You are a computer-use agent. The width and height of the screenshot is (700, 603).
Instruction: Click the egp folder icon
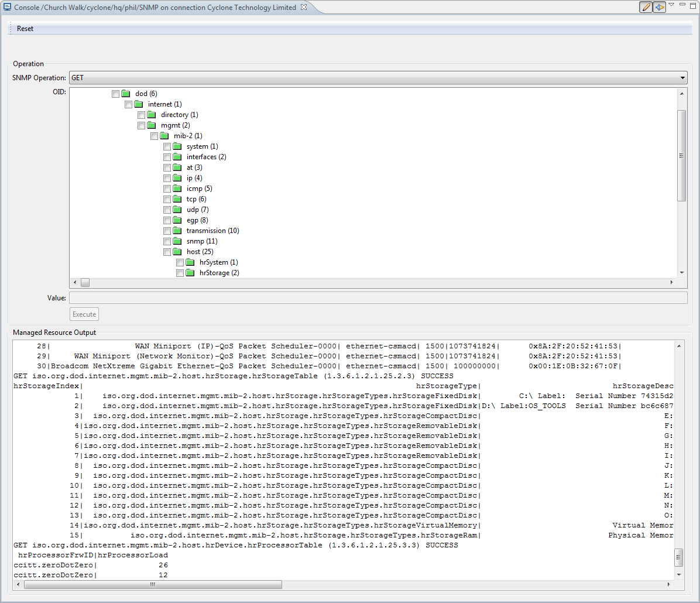tap(177, 220)
